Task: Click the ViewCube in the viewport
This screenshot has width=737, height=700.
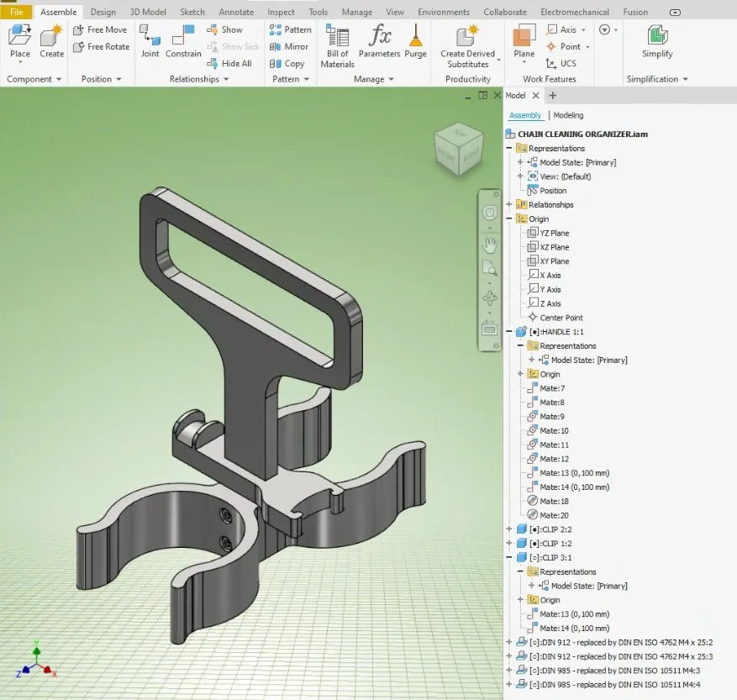Action: pyautogui.click(x=458, y=149)
